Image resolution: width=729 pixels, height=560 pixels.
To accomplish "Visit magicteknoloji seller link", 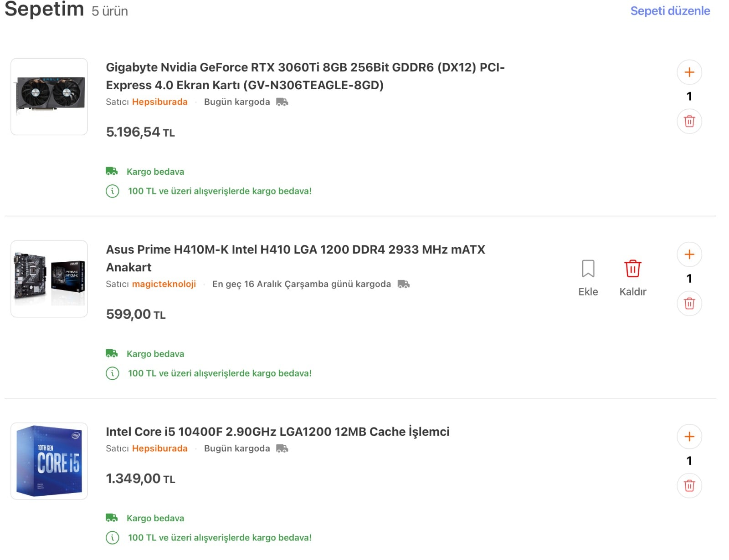I will [164, 284].
